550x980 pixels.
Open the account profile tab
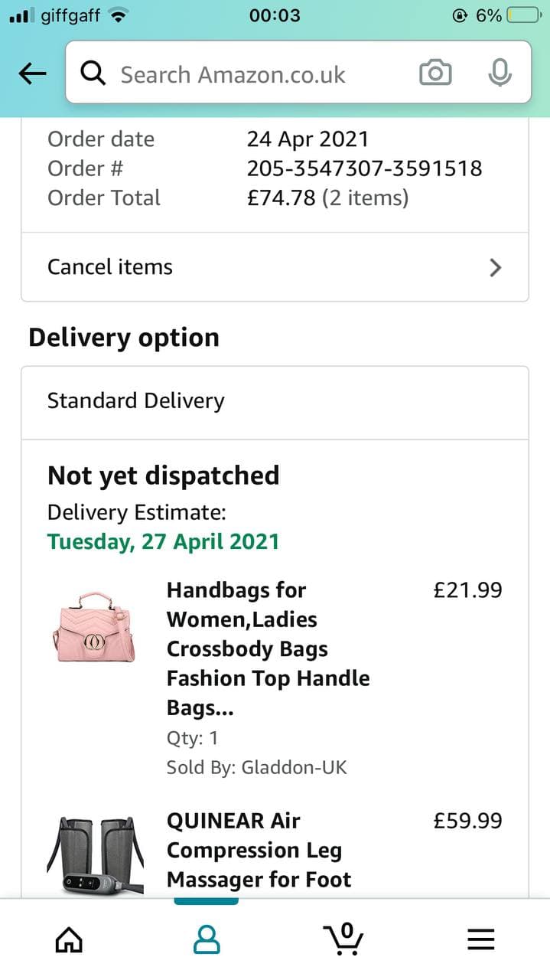[206, 938]
